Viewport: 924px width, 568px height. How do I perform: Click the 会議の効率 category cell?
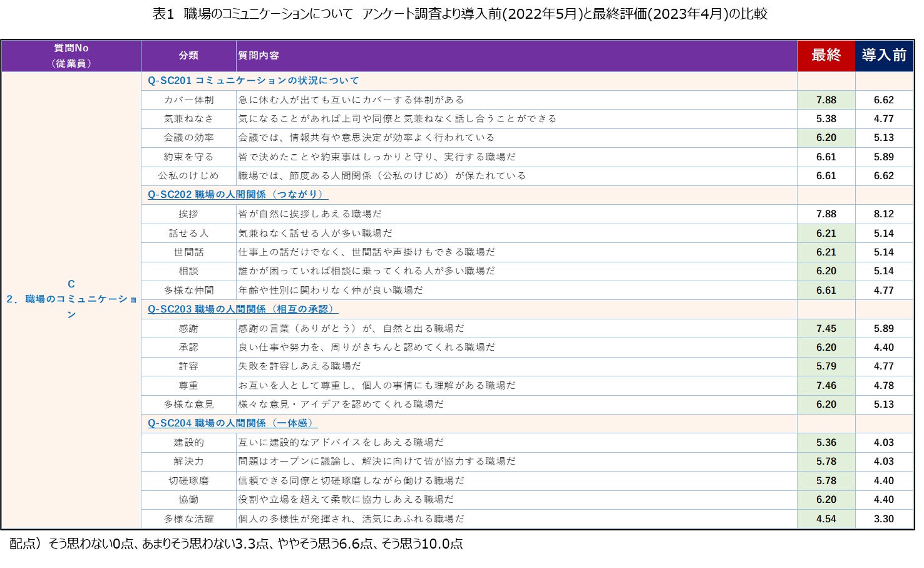point(188,138)
